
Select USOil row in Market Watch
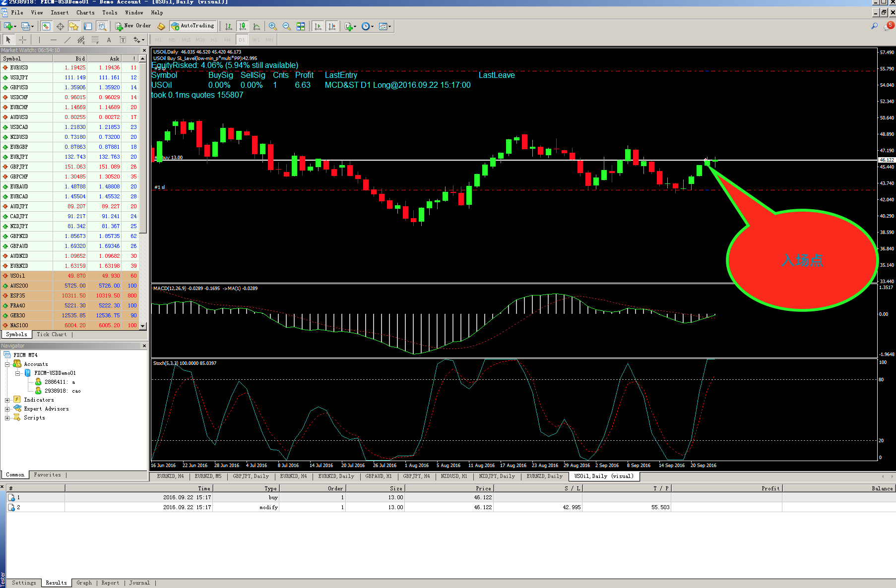tap(69, 276)
